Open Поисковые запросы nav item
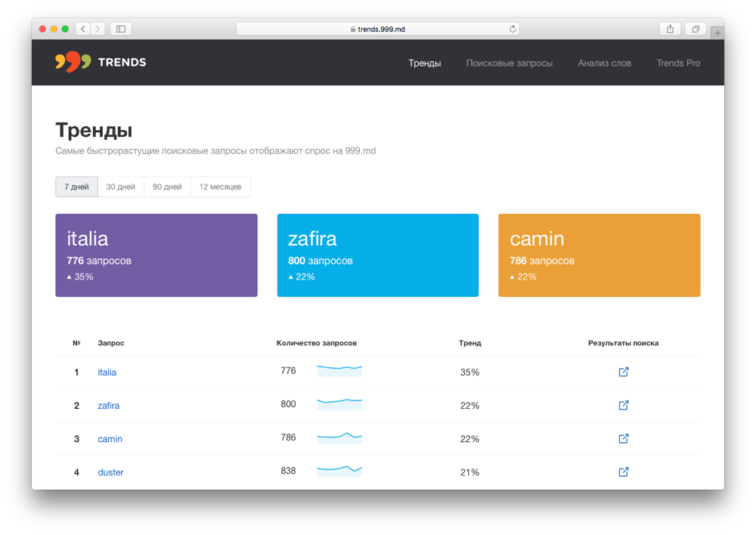Image resolution: width=756 pixels, height=535 pixels. point(509,63)
